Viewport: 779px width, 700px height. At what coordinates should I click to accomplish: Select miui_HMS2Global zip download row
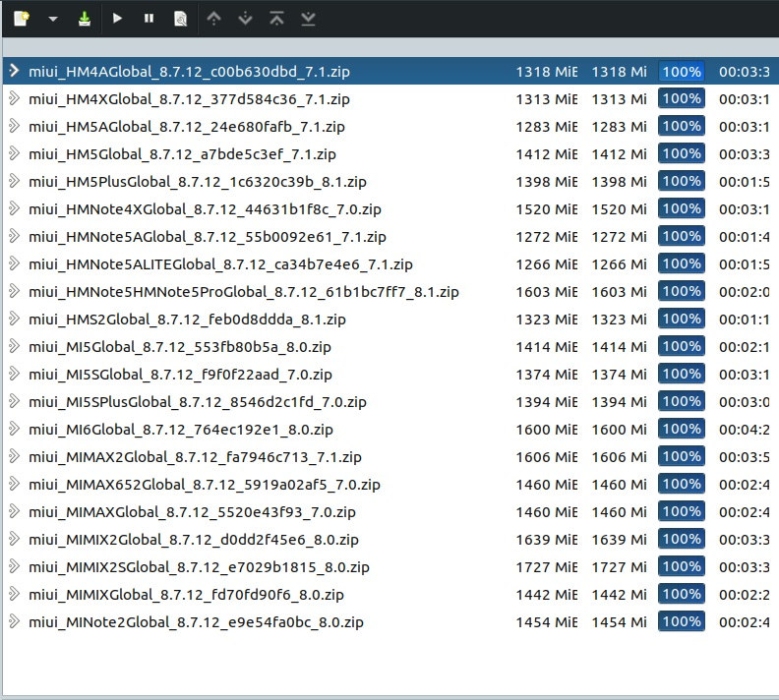pos(187,320)
